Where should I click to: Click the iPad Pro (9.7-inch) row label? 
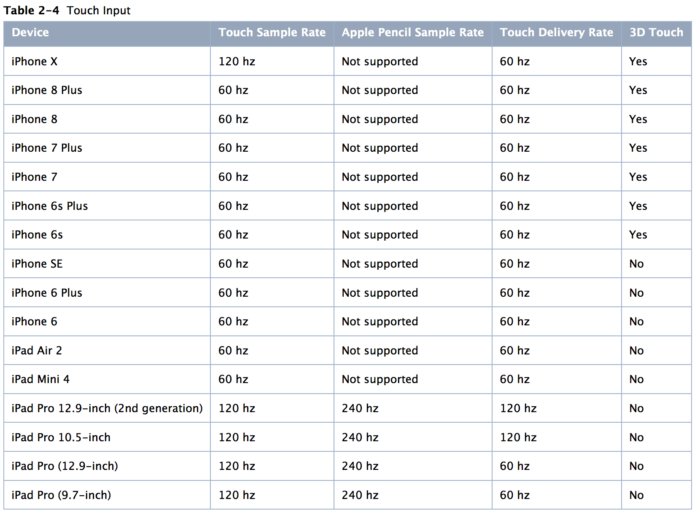pyautogui.click(x=64, y=495)
